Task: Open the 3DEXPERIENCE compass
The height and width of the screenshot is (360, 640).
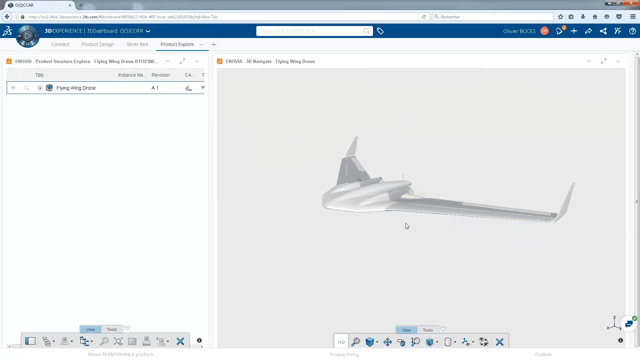Action: tap(27, 36)
